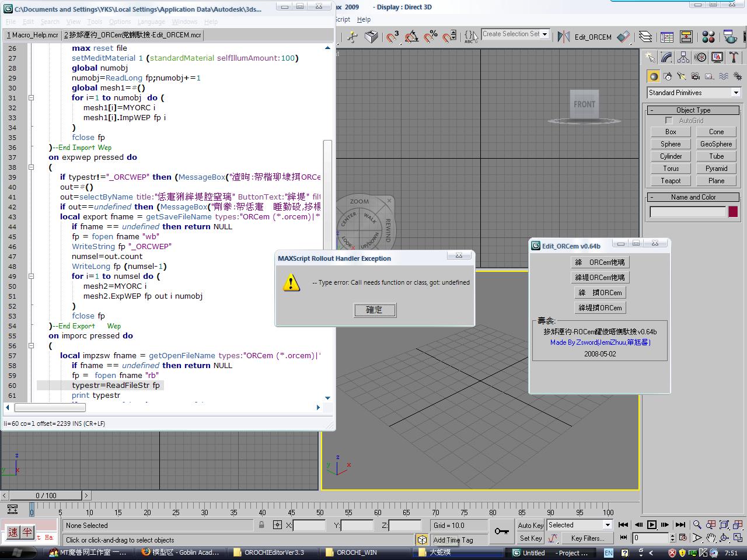Click the object color swatch

coord(732,212)
